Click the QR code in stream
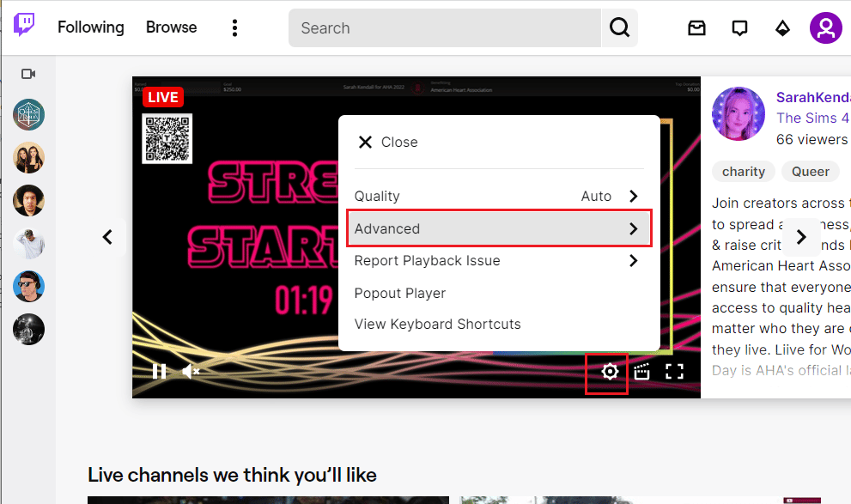Viewport: 851px width, 504px height. (167, 138)
